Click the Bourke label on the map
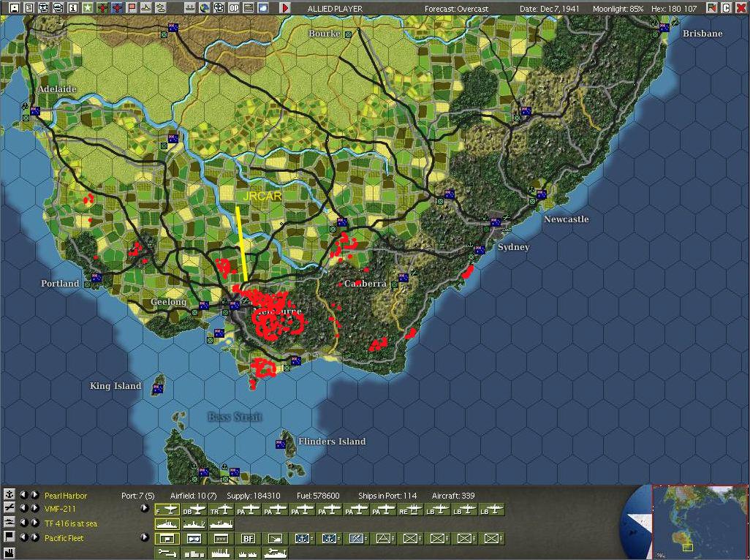 [325, 33]
